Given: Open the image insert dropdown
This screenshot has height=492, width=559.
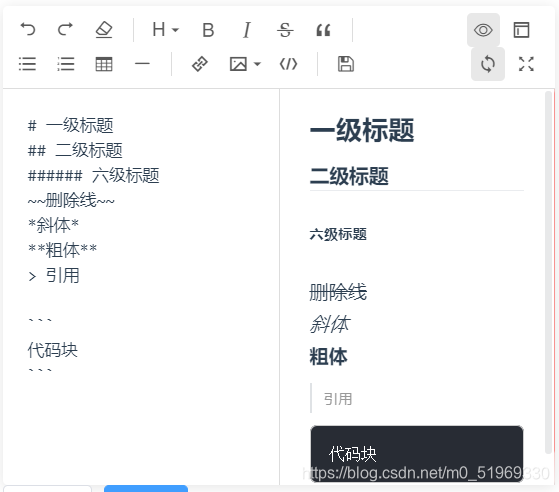Looking at the screenshot, I should coord(245,65).
